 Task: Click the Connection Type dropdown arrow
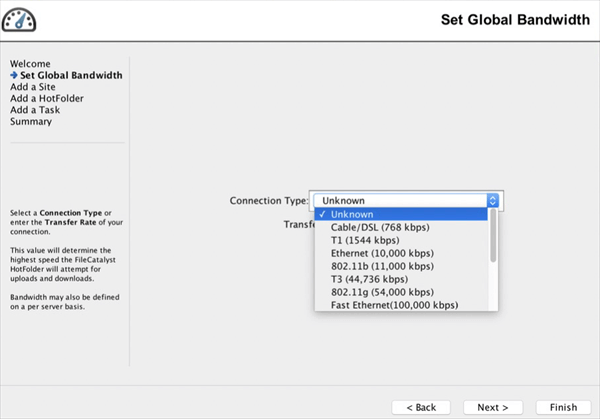492,200
